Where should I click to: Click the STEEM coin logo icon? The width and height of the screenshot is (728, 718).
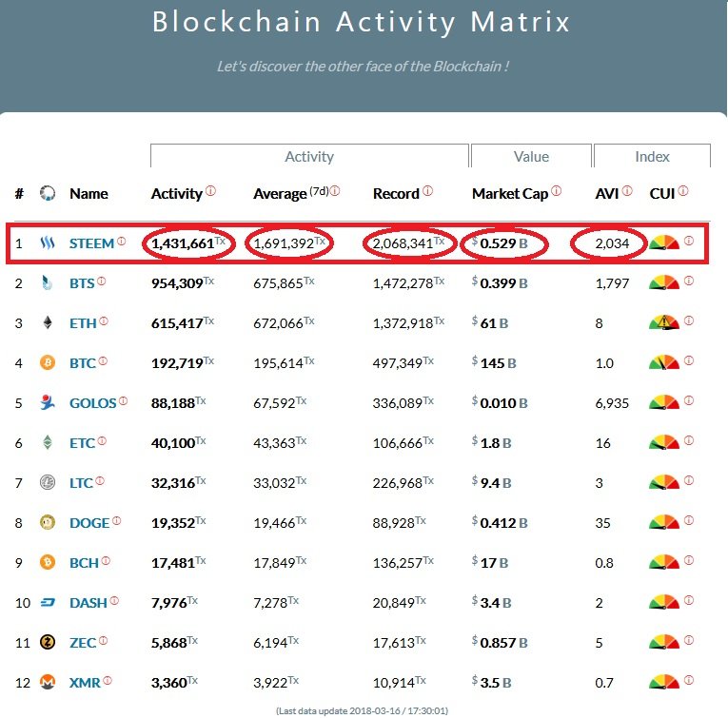click(48, 243)
